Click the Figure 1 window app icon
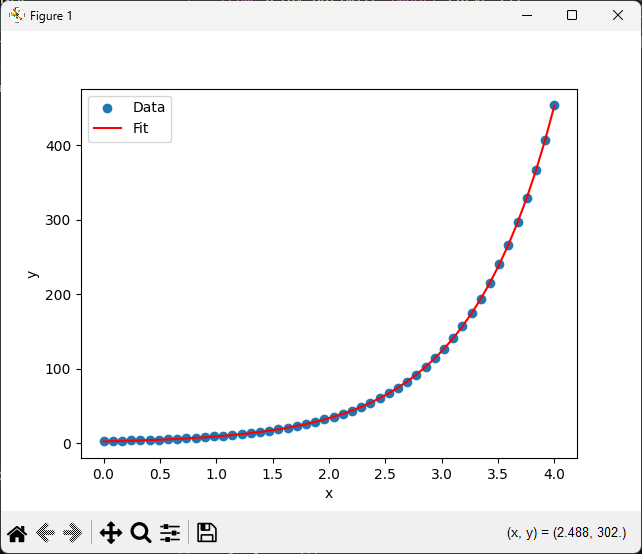The image size is (642, 554). [x=16, y=16]
